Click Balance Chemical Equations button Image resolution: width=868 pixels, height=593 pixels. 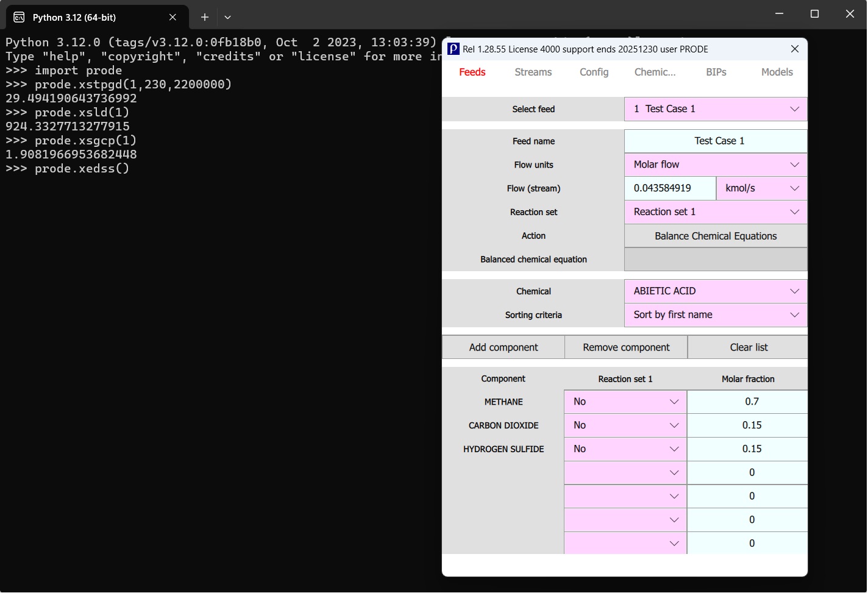pyautogui.click(x=716, y=236)
